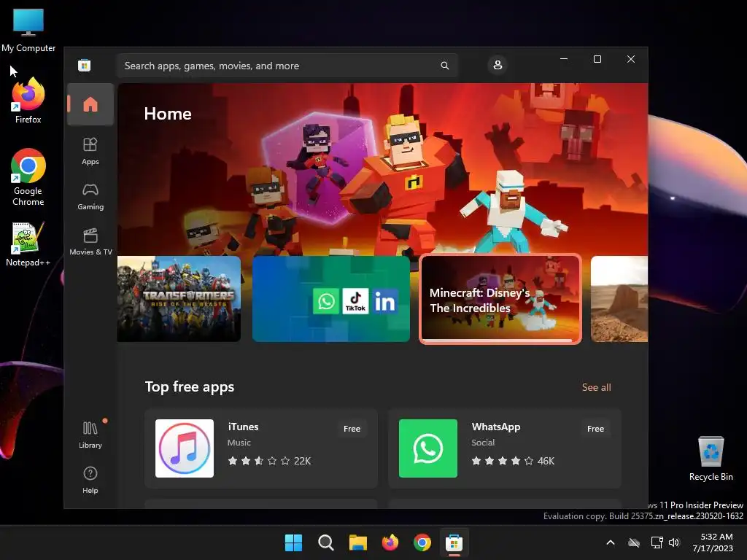The image size is (747, 560).
Task: Click the Free button for WhatsApp
Action: 595,429
